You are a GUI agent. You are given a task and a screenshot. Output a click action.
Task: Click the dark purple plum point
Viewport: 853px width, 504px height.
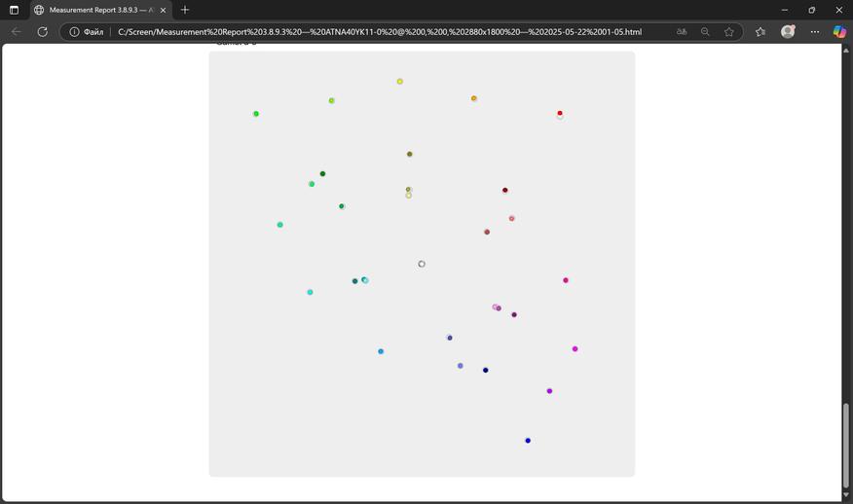click(x=514, y=315)
